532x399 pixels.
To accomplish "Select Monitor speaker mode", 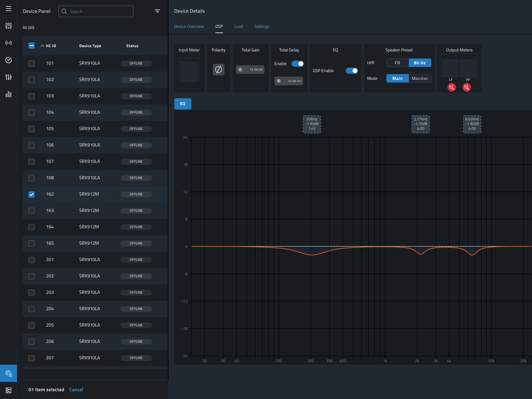I will 420,79.
